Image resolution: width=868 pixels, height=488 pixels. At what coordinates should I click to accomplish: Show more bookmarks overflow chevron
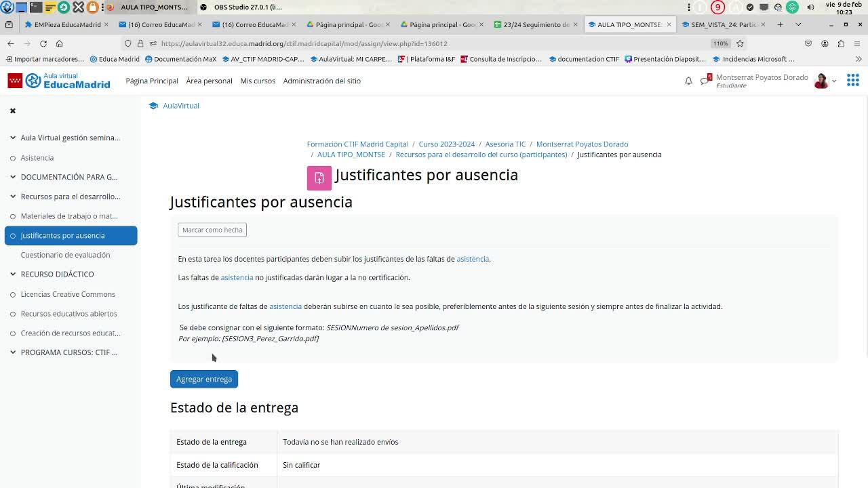click(859, 59)
